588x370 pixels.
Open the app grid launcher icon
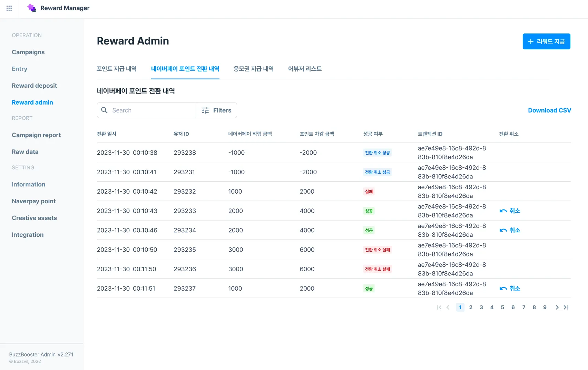tap(9, 8)
